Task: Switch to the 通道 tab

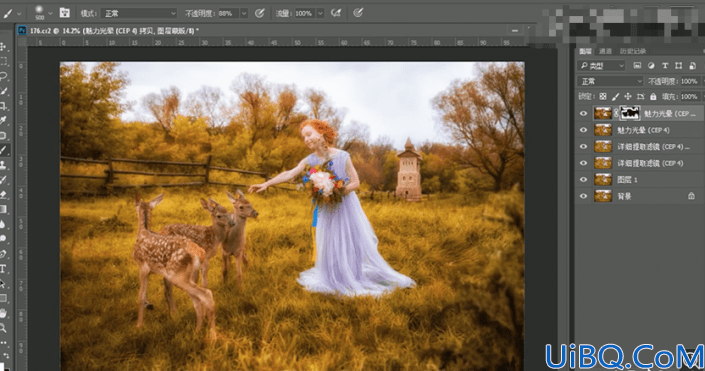Action: tap(605, 51)
